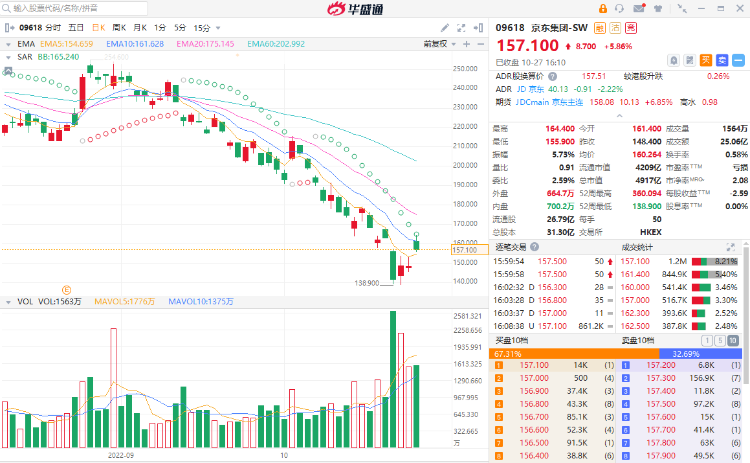Expand the 成交统计 panel fullscreen icon
This screenshot has width=750, height=463.
coord(730,247)
